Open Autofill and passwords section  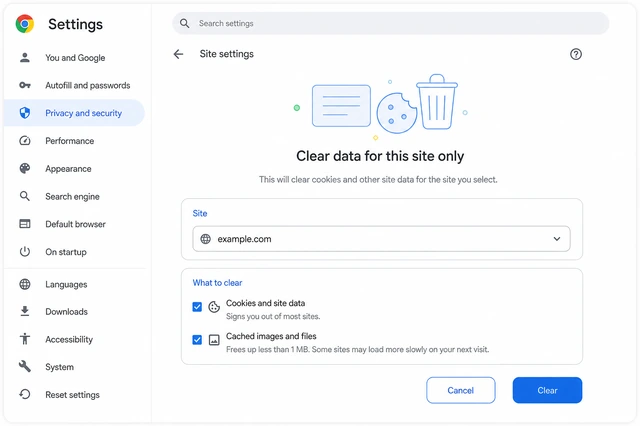tap(75, 85)
